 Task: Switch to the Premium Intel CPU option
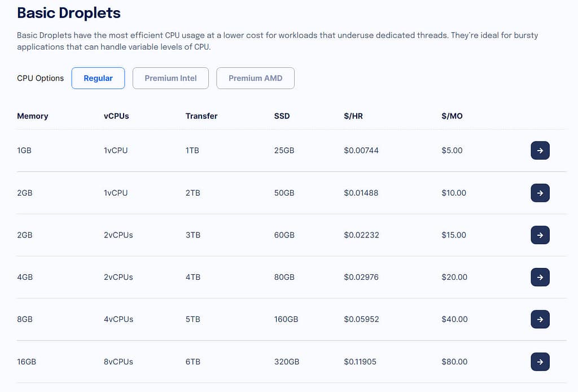[170, 78]
